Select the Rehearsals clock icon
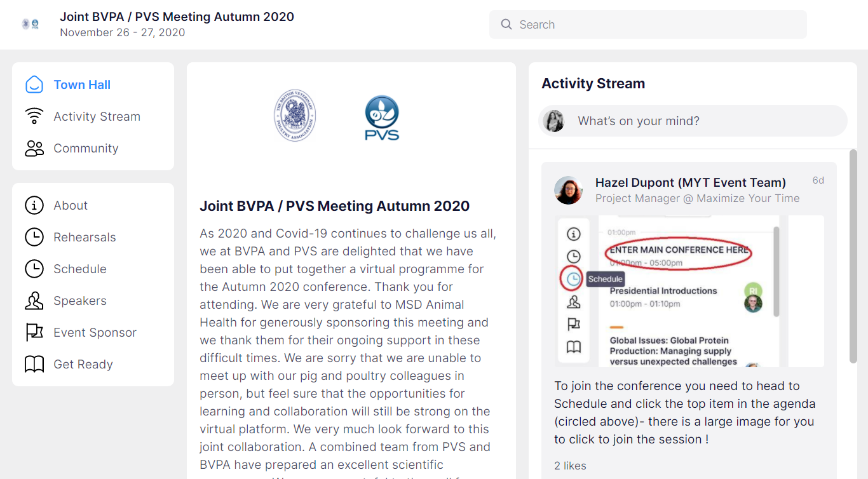 click(34, 236)
